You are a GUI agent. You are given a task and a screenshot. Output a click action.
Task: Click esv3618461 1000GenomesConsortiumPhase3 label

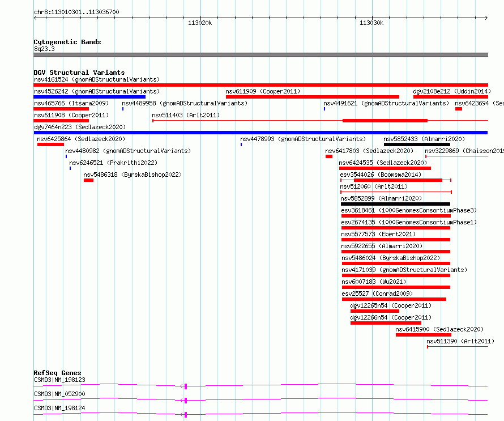tap(409, 210)
